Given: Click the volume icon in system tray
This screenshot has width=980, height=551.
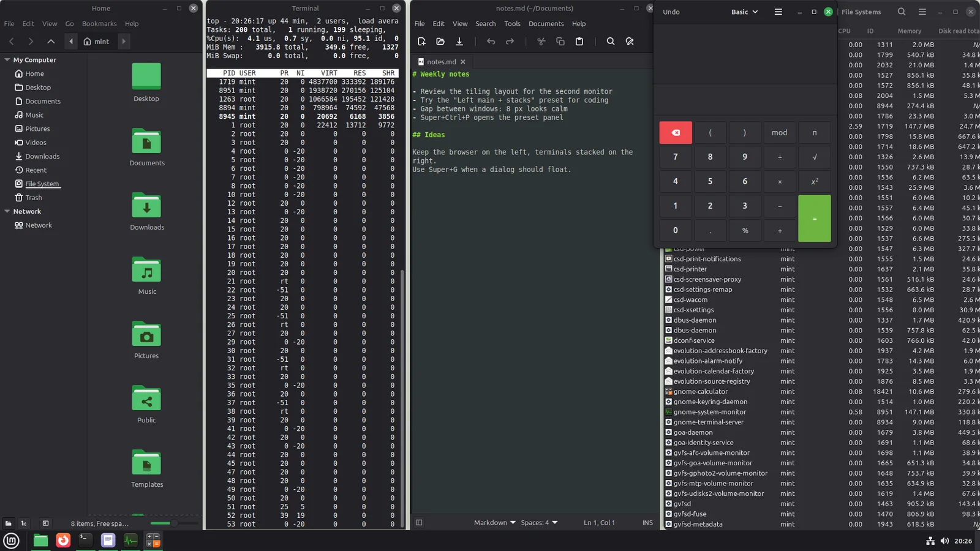Looking at the screenshot, I should (944, 541).
